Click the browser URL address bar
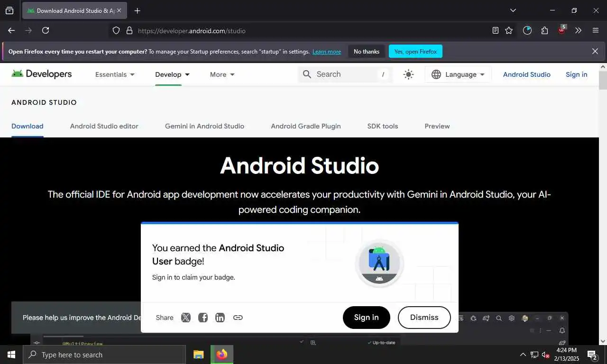This screenshot has height=364, width=607. point(303,31)
